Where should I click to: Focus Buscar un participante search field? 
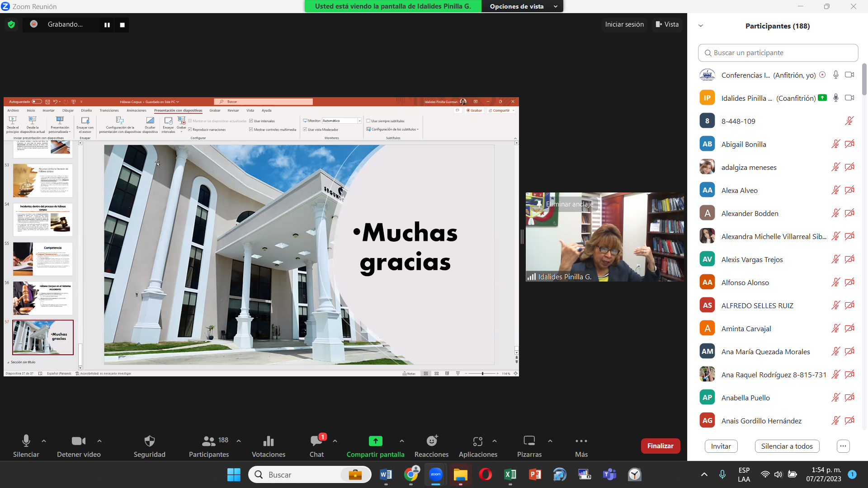(x=778, y=53)
